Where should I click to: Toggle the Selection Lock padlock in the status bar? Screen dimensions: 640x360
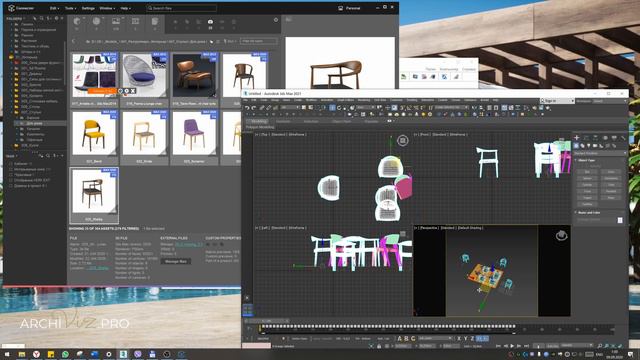[379, 346]
